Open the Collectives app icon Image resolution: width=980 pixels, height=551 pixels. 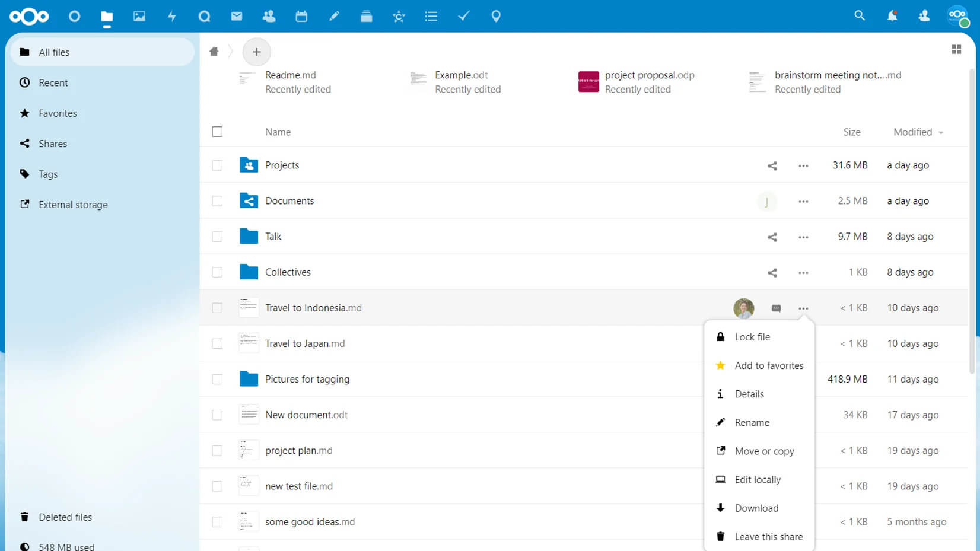click(x=399, y=16)
